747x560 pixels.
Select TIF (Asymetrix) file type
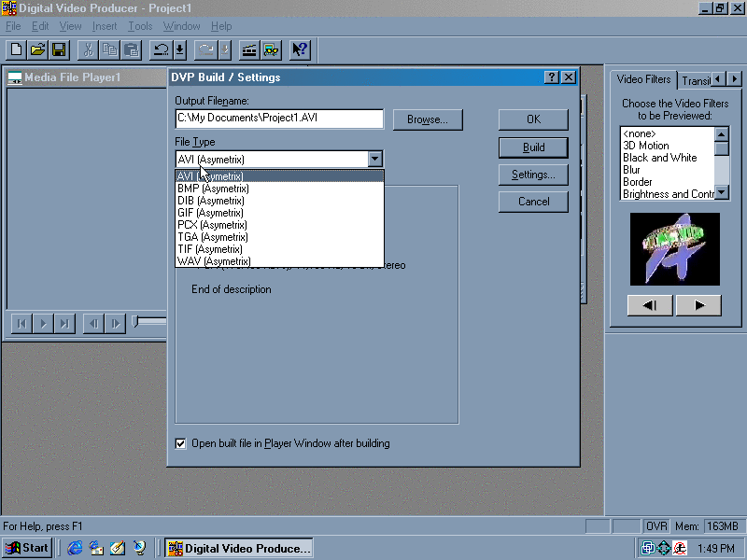pyautogui.click(x=279, y=249)
